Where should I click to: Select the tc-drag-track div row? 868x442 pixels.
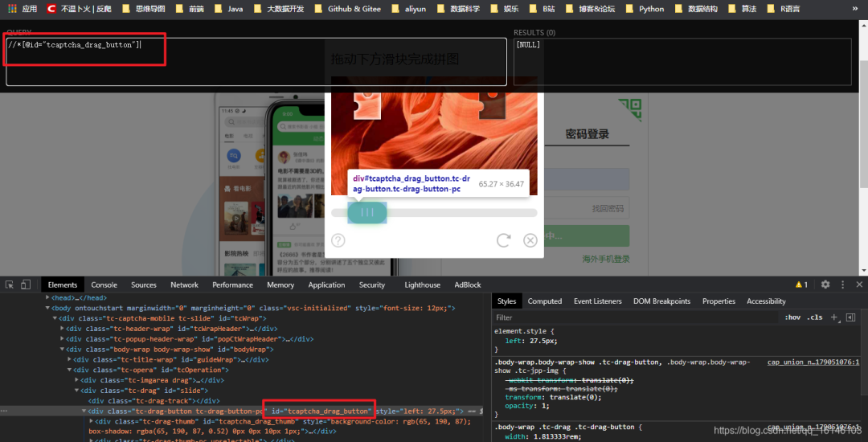click(154, 400)
